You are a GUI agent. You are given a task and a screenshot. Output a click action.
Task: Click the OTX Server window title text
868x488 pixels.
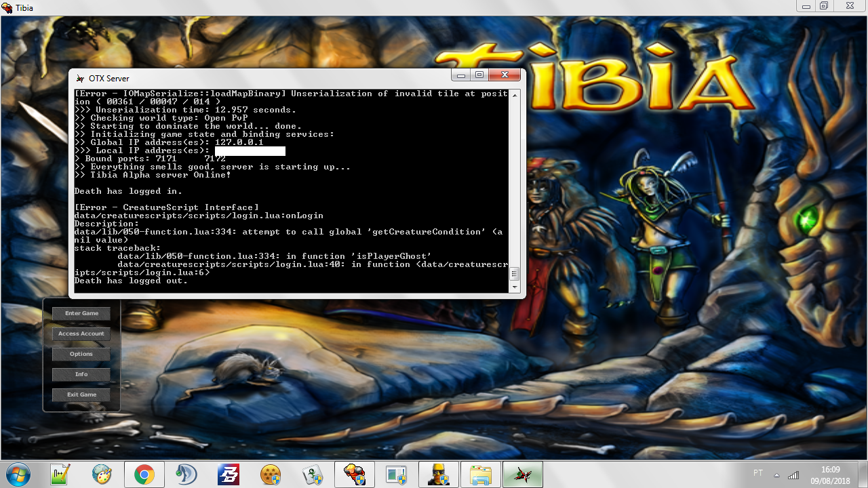(x=108, y=79)
